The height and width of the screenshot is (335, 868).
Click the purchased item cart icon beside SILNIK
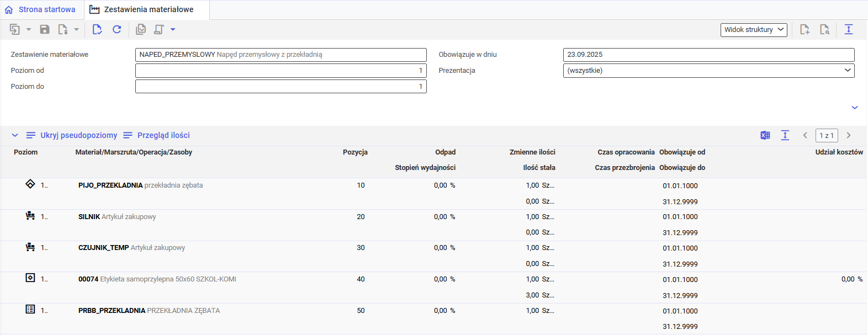[x=30, y=216]
